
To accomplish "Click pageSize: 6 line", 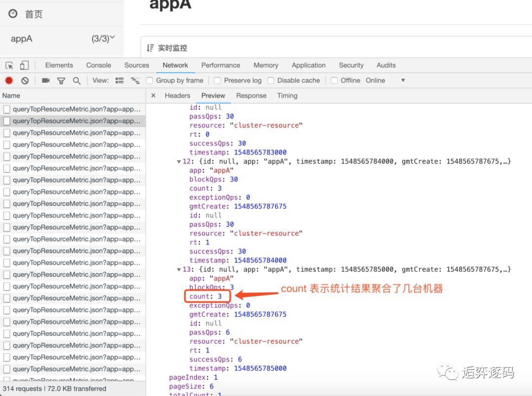I will [x=191, y=387].
